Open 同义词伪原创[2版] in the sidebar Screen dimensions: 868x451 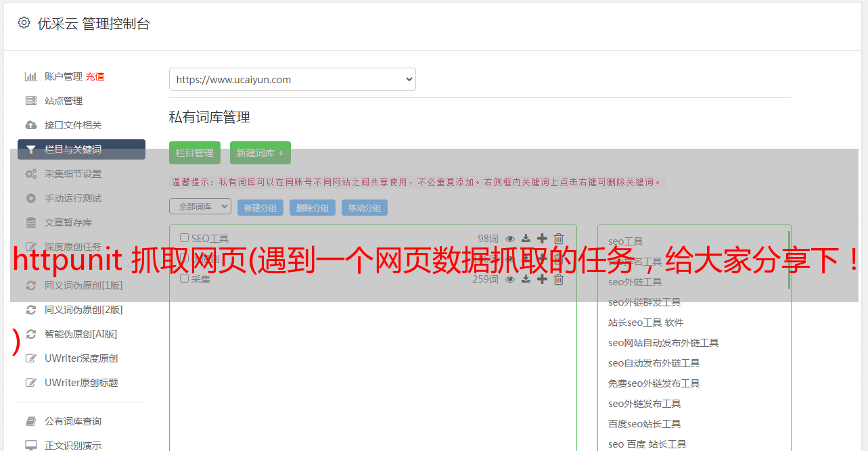click(83, 310)
